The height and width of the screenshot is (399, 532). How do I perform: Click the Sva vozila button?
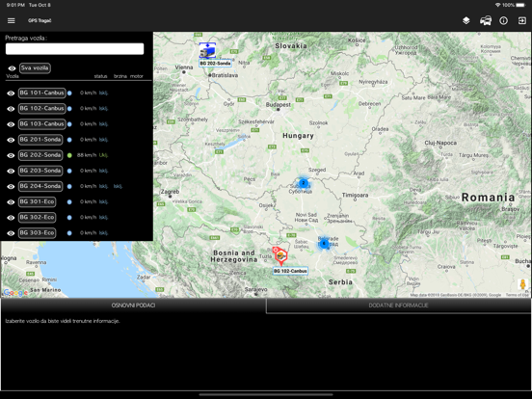tap(35, 67)
